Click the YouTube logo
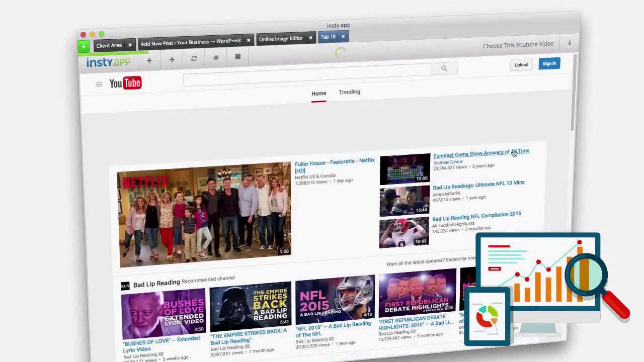This screenshot has height=362, width=644. [x=126, y=83]
